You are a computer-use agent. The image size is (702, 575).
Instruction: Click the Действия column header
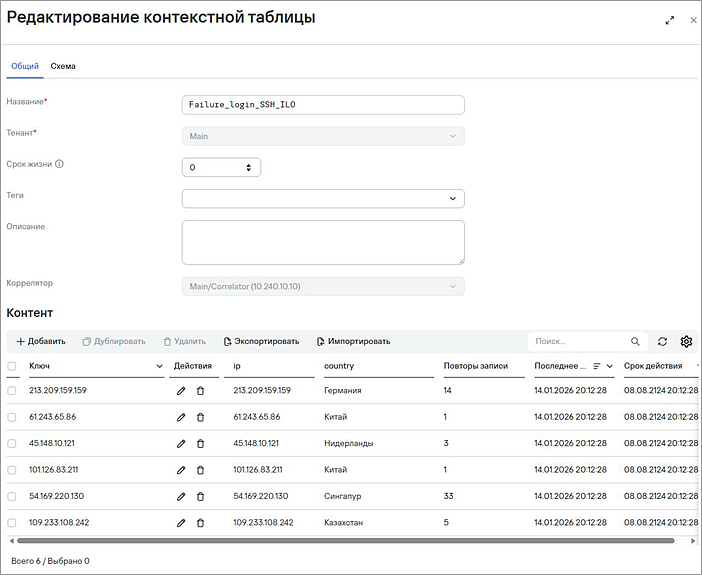(x=193, y=366)
